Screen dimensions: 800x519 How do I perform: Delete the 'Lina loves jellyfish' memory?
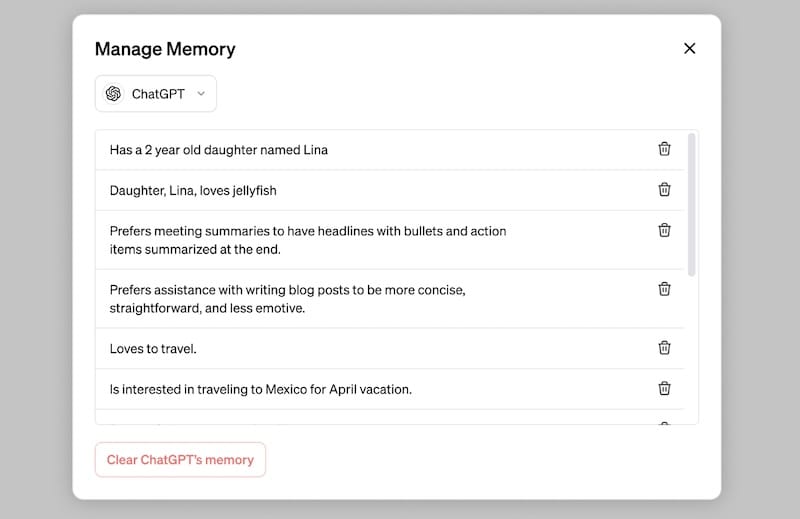pos(664,189)
